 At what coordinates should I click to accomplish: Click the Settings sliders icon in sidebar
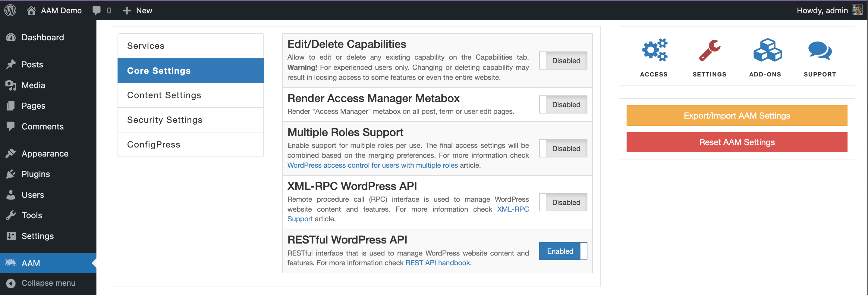[11, 236]
